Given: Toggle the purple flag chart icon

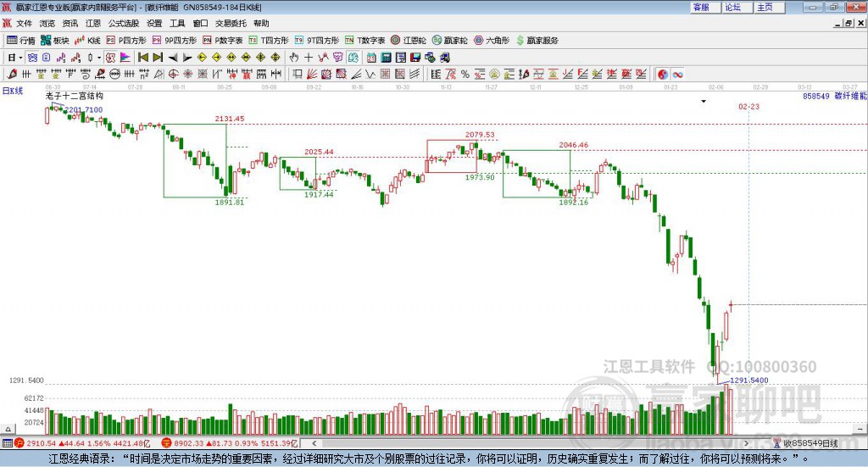Looking at the screenshot, I should coord(125,58).
